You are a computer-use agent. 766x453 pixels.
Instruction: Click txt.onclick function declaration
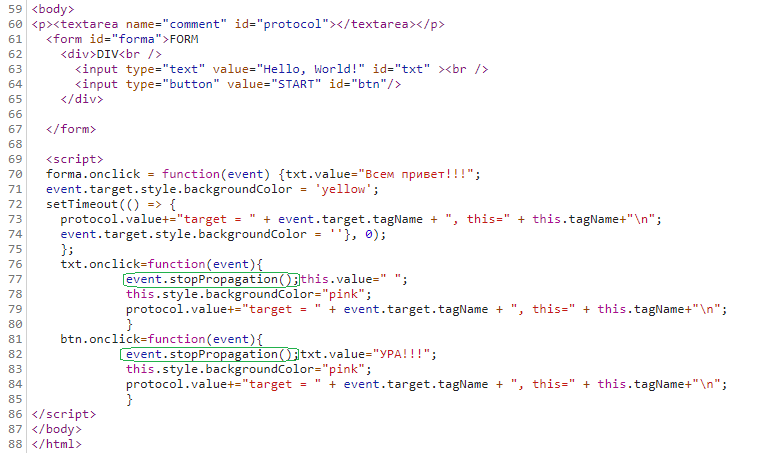point(161,264)
